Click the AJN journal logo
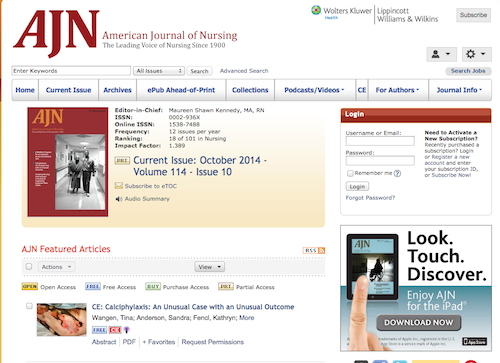This screenshot has width=500, height=363. click(x=56, y=33)
